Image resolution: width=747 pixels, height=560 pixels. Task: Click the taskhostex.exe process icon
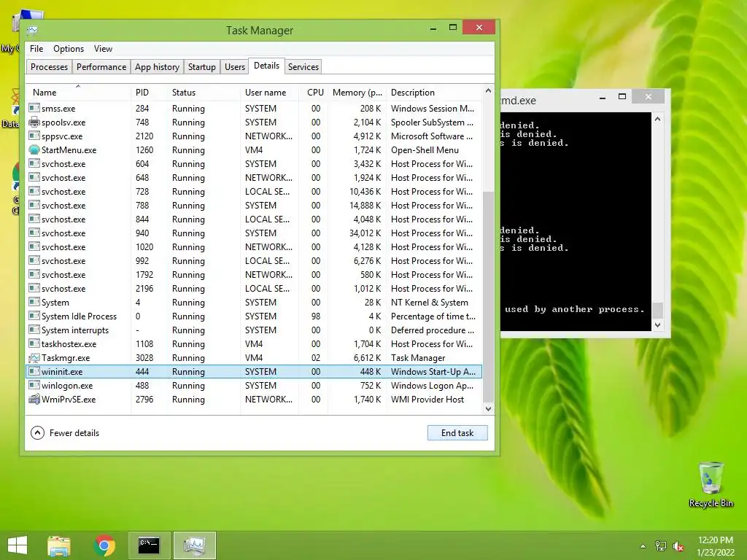pos(34,344)
